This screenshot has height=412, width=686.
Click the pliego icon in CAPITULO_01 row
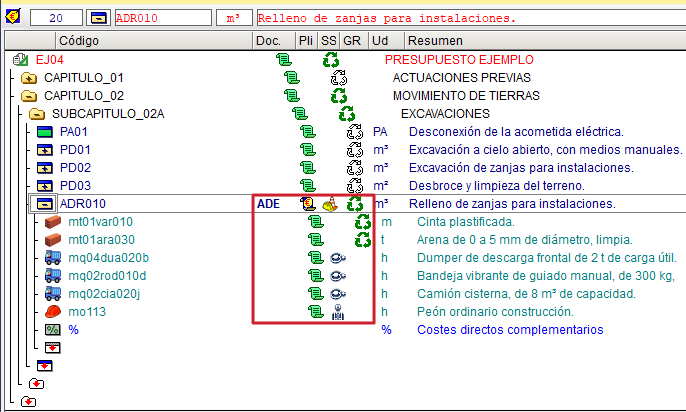pos(292,78)
